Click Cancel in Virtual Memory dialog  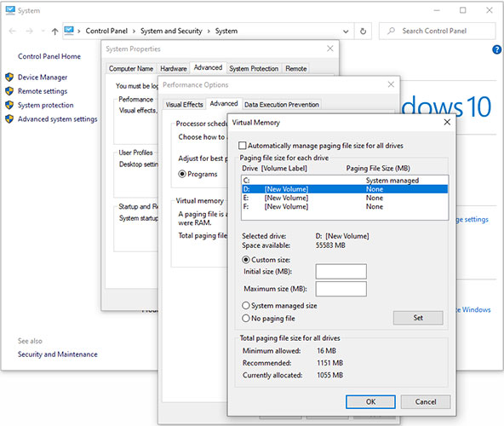tap(426, 402)
